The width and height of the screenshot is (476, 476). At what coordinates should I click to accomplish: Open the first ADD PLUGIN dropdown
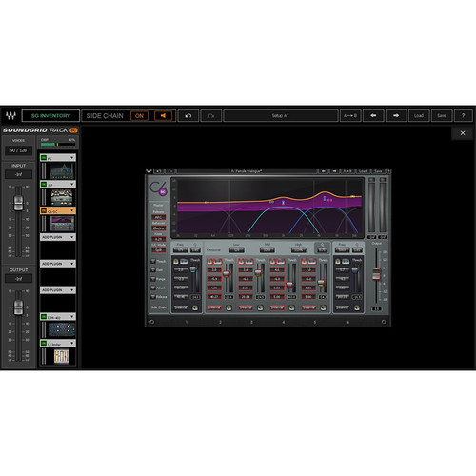point(58,237)
